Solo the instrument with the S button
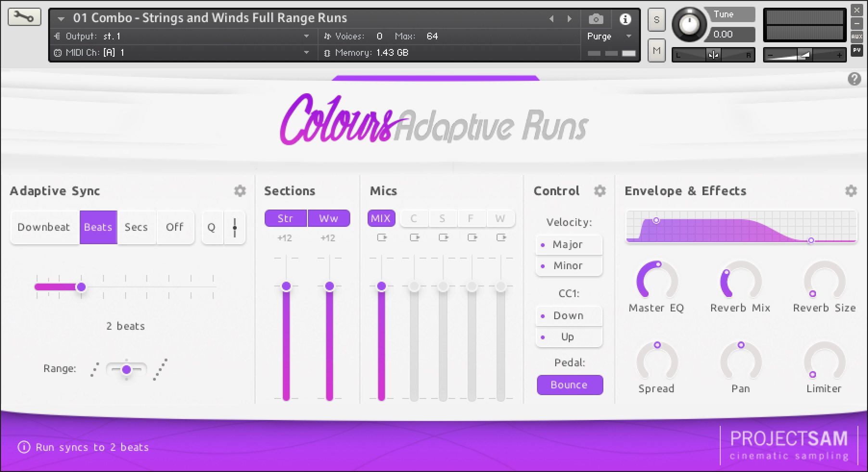This screenshot has height=472, width=868. (x=656, y=20)
